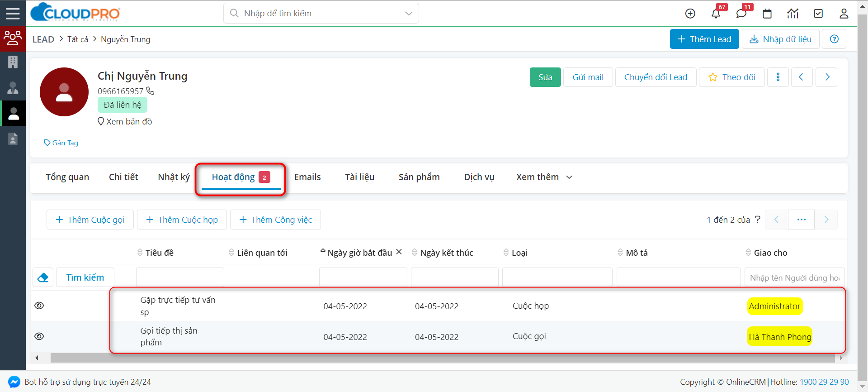Image resolution: width=868 pixels, height=392 pixels.
Task: Open the help question mark button
Action: coord(834,39)
